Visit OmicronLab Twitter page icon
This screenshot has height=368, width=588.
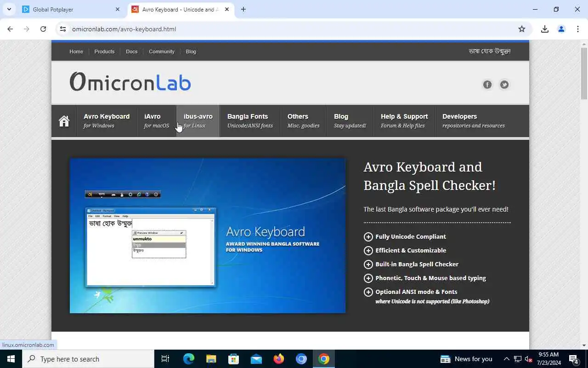(504, 85)
